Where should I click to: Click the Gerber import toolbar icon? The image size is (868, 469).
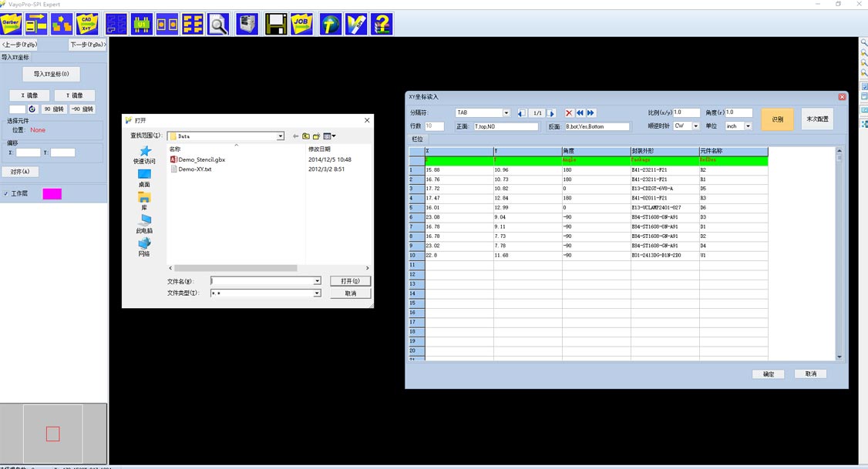point(12,24)
